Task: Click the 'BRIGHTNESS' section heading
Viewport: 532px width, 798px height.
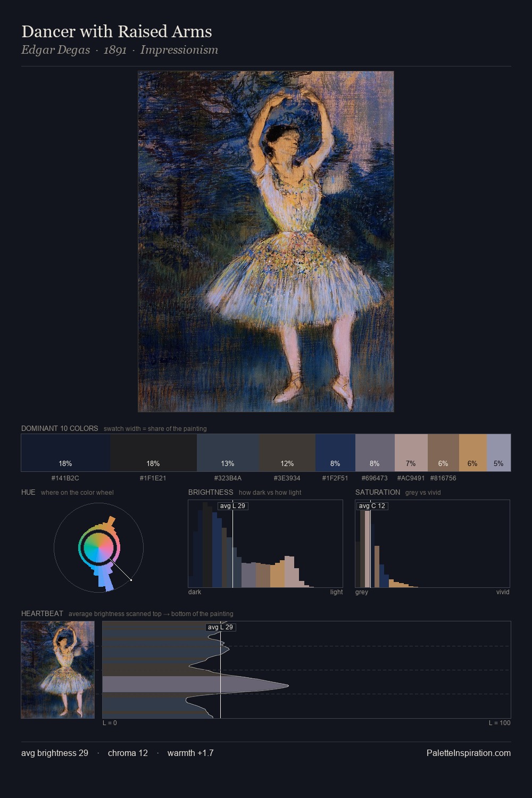Action: (x=211, y=492)
